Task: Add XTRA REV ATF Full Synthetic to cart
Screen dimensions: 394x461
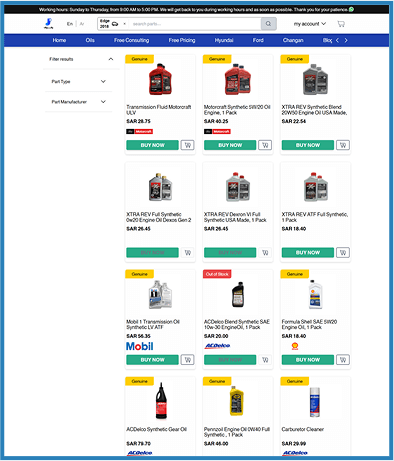Action: 343,252
